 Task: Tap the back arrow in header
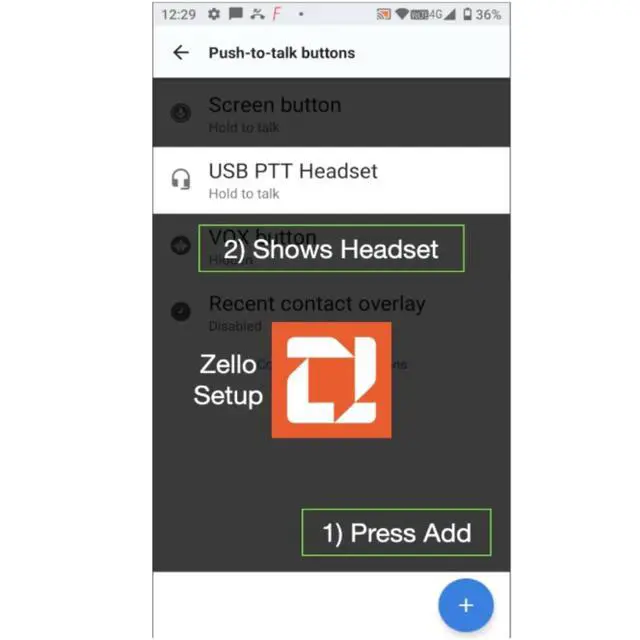[180, 53]
